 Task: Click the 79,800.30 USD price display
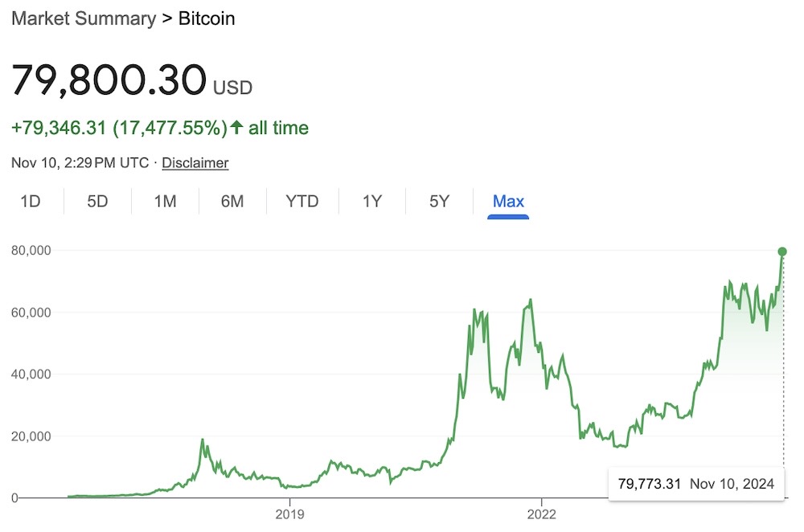click(109, 80)
